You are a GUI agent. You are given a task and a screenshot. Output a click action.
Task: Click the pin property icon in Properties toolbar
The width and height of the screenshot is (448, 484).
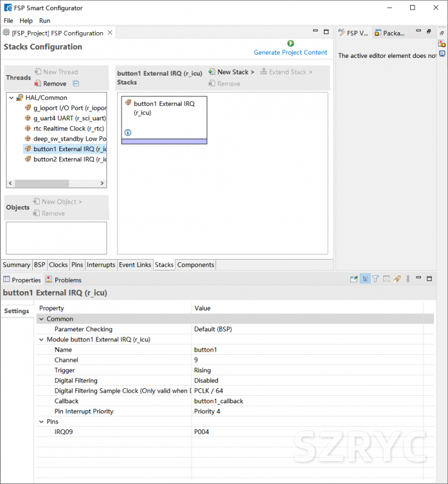[397, 279]
